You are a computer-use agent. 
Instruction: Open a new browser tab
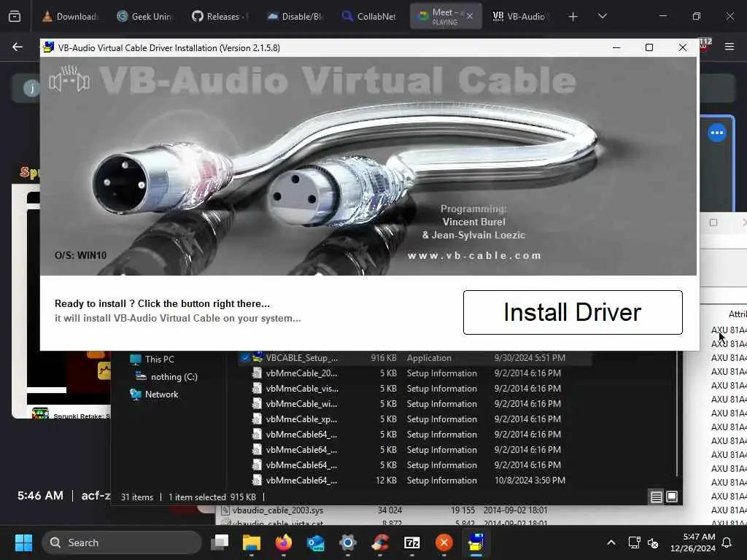(x=573, y=17)
